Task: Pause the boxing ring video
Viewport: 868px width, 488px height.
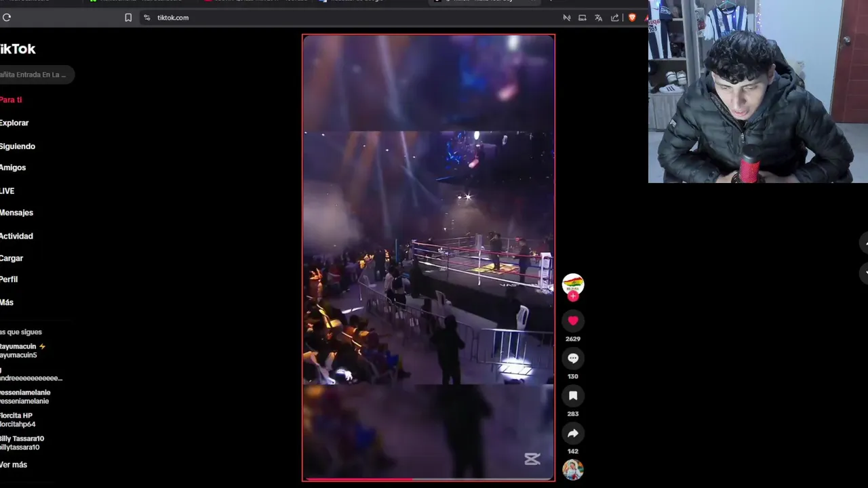Action: tap(429, 258)
